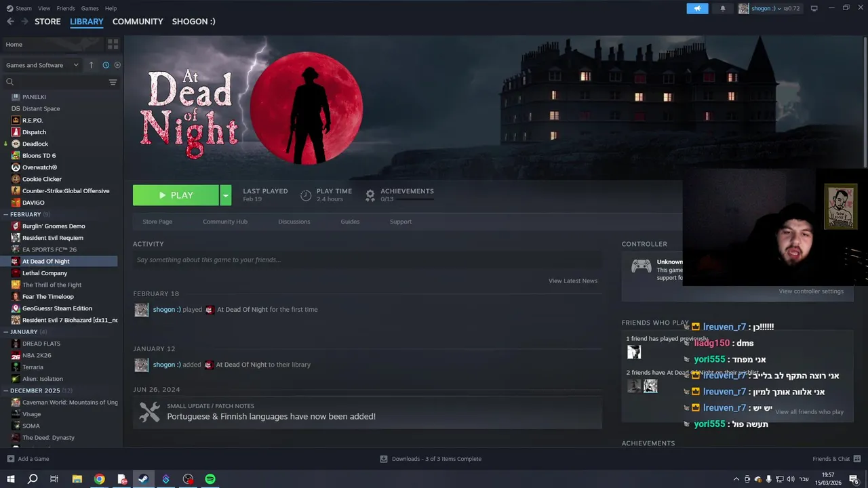Open the Support link
The height and width of the screenshot is (488, 868).
coord(401,222)
